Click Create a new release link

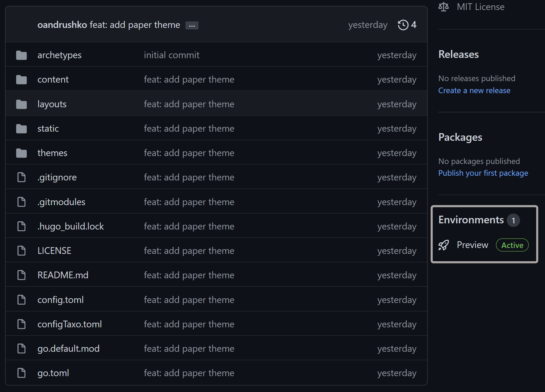(474, 91)
